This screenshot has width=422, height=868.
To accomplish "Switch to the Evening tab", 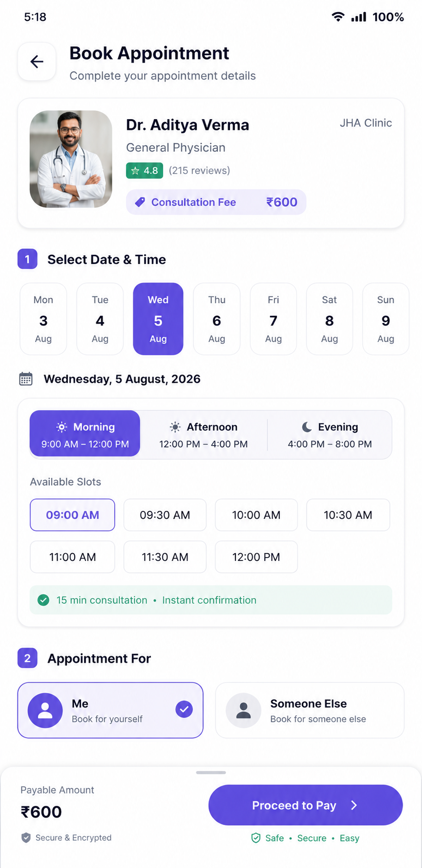I will click(x=330, y=434).
